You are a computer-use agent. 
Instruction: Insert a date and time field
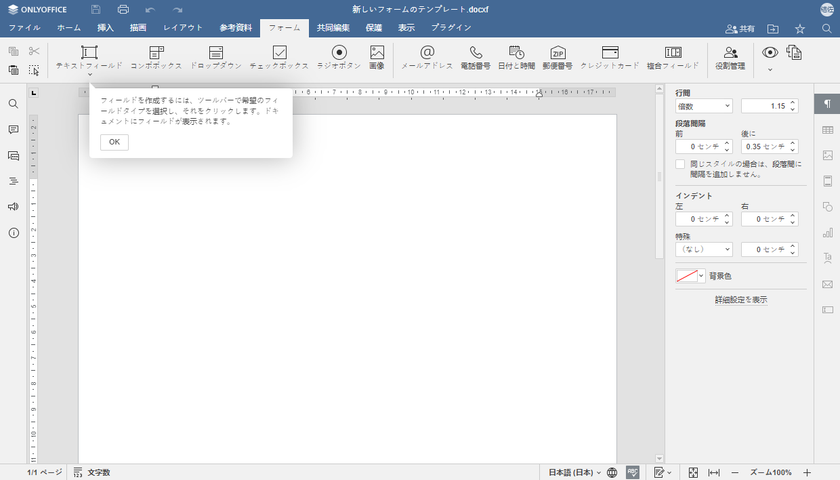(x=516, y=57)
